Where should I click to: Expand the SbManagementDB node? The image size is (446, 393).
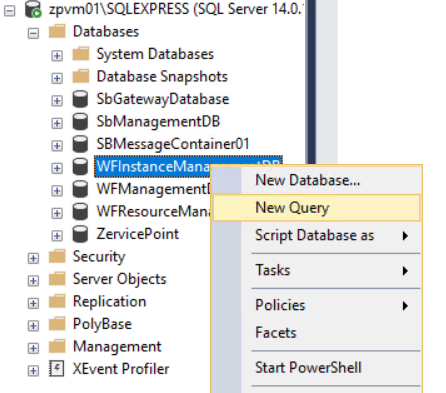tap(57, 123)
